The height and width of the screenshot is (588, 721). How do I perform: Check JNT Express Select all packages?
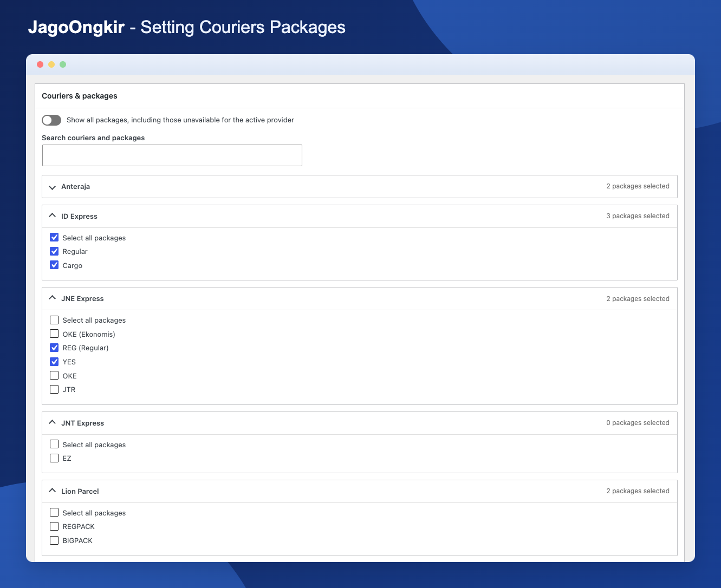[x=54, y=444]
